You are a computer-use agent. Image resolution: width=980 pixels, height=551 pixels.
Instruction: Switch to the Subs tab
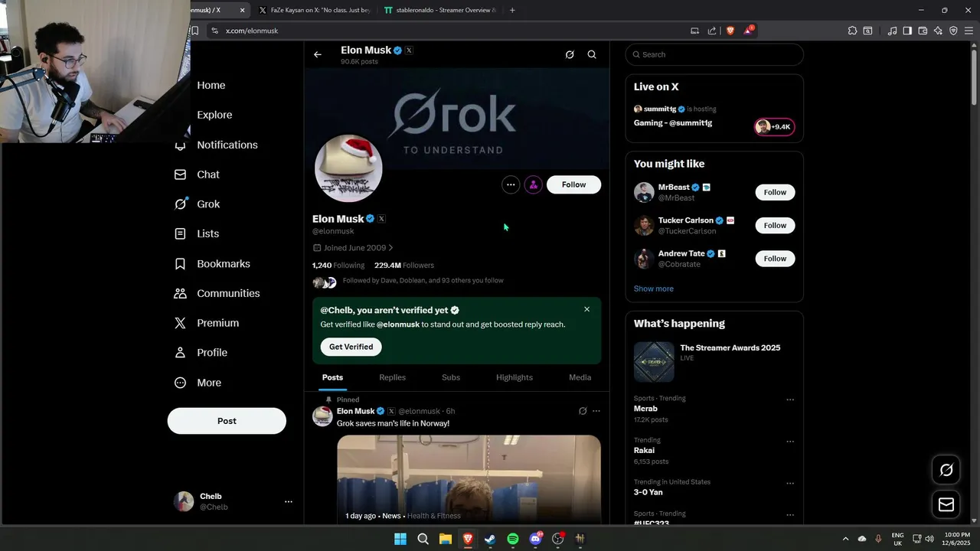pos(451,377)
